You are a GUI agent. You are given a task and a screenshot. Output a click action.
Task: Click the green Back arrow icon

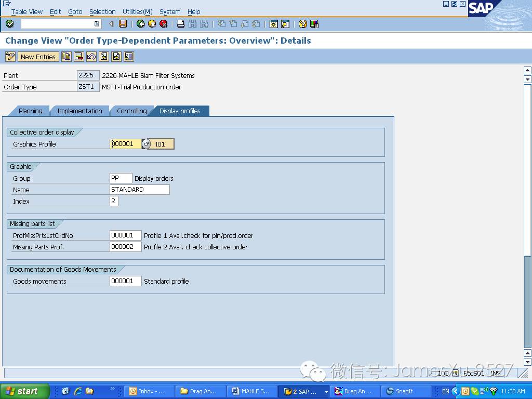[140, 24]
